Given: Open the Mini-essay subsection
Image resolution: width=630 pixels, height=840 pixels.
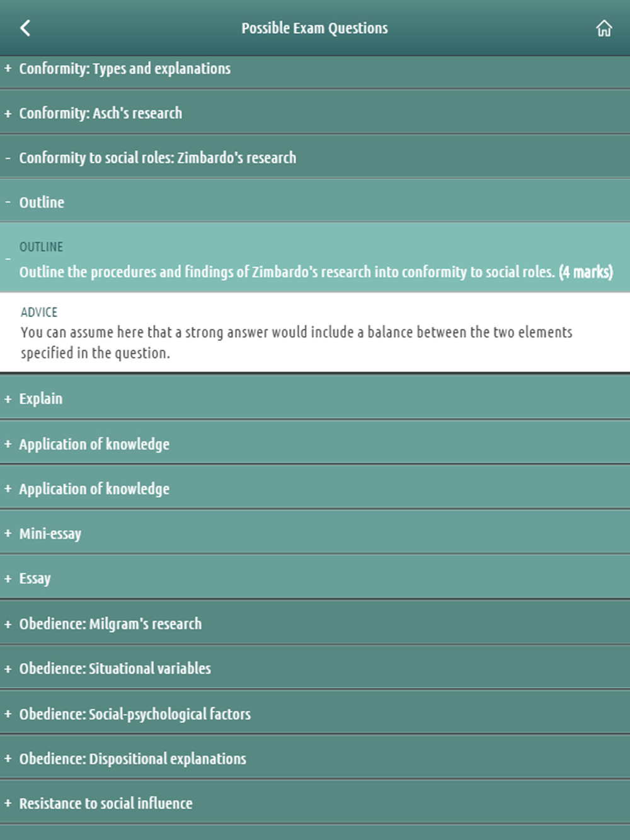Looking at the screenshot, I should click(315, 534).
